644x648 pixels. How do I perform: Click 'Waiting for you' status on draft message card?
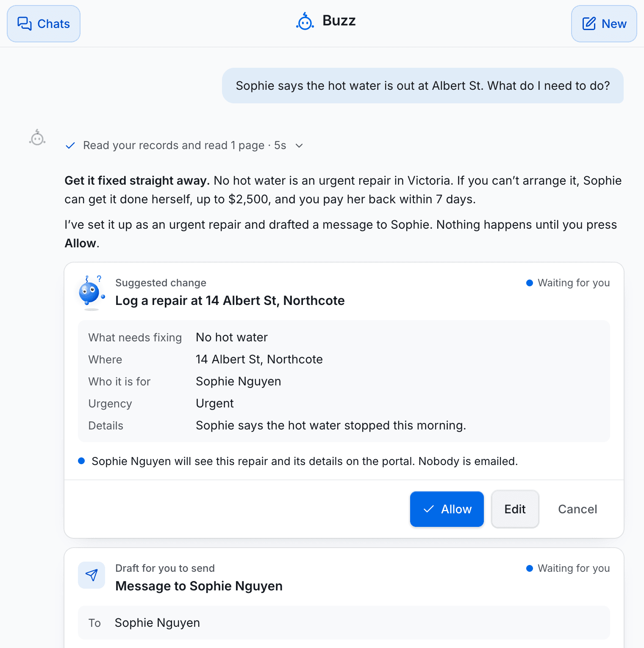point(568,568)
